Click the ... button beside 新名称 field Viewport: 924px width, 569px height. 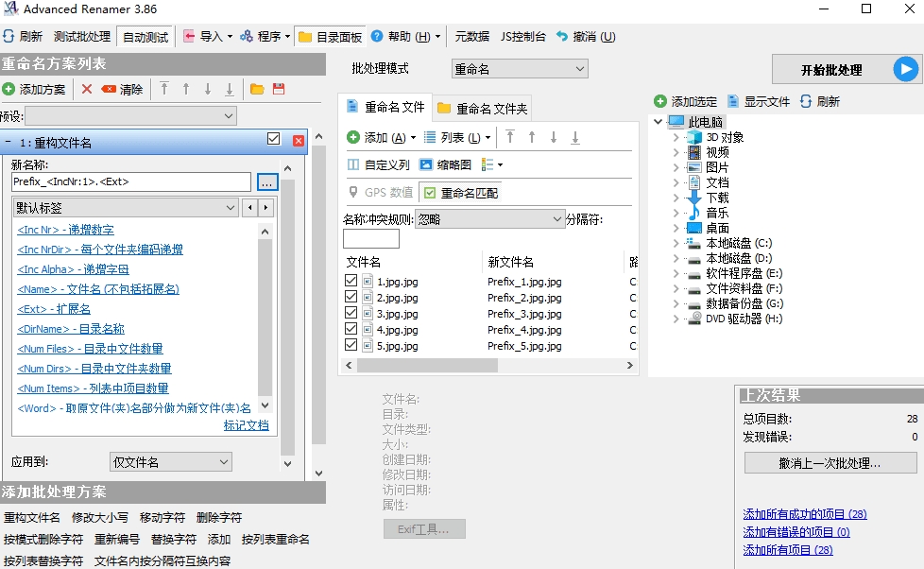(267, 181)
